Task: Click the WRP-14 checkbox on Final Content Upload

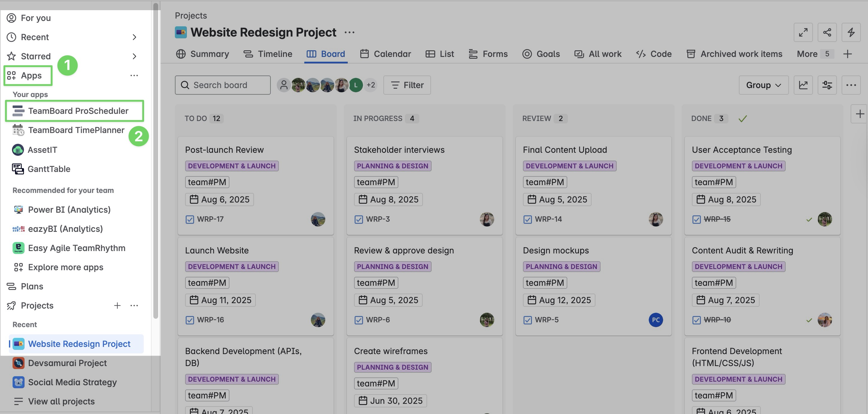Action: click(x=527, y=219)
